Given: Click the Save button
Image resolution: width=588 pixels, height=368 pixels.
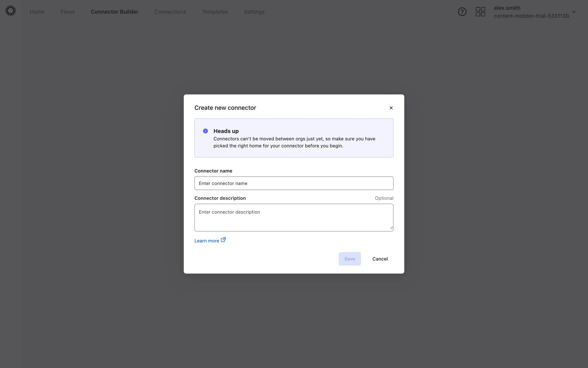Looking at the screenshot, I should tap(349, 259).
